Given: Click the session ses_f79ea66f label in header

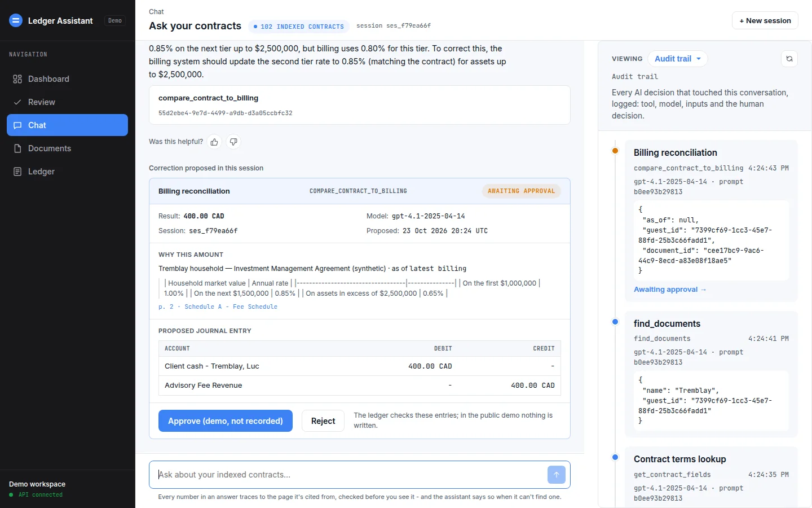Looking at the screenshot, I should pyautogui.click(x=394, y=25).
